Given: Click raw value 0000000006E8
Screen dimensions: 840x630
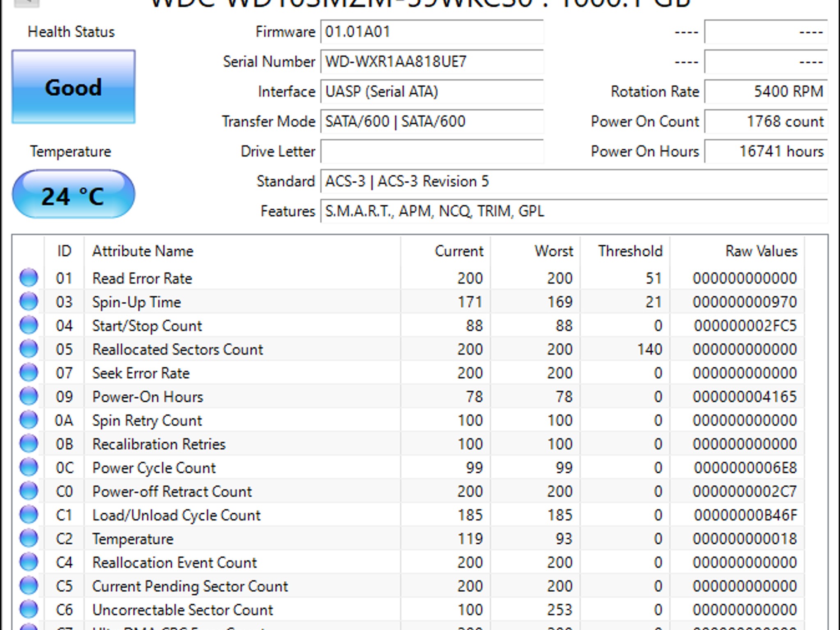Looking at the screenshot, I should point(745,468).
